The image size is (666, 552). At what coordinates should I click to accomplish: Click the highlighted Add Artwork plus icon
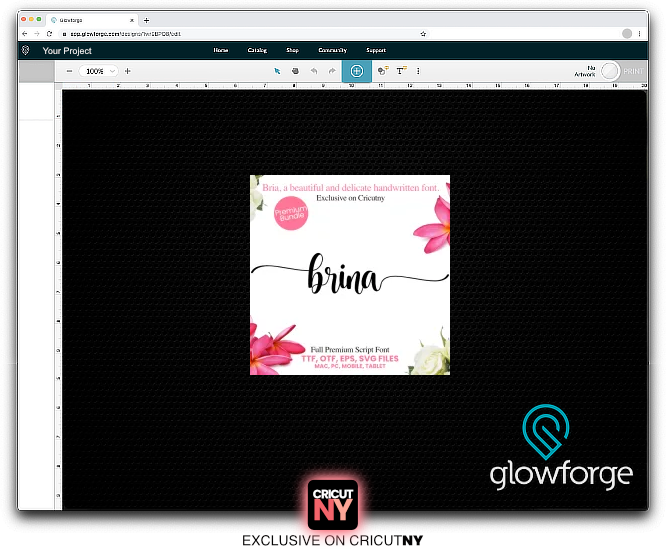click(357, 71)
